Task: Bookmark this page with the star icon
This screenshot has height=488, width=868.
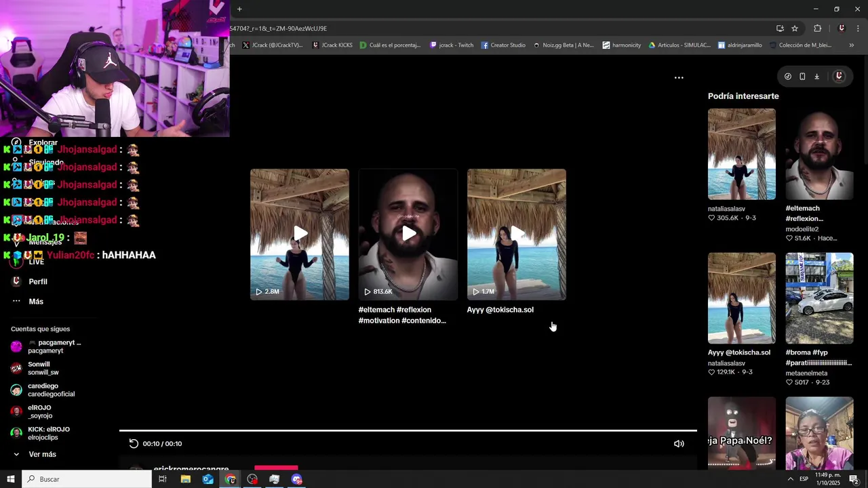Action: coord(795,28)
